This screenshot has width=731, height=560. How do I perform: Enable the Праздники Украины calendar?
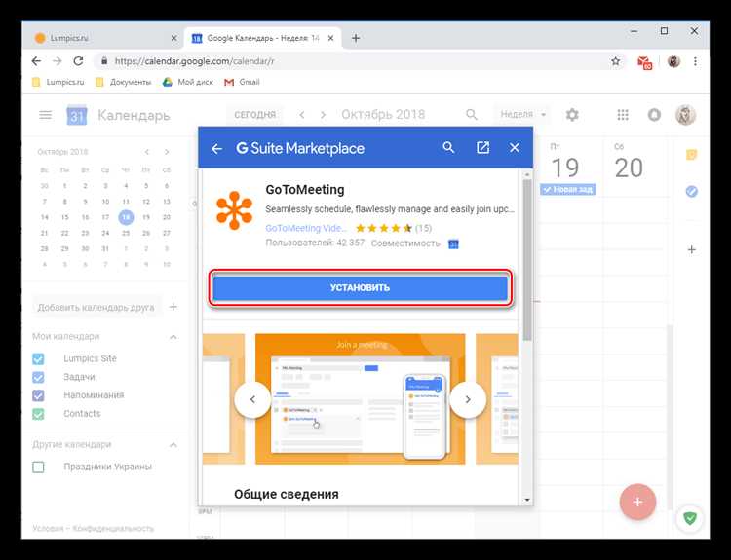pos(38,467)
